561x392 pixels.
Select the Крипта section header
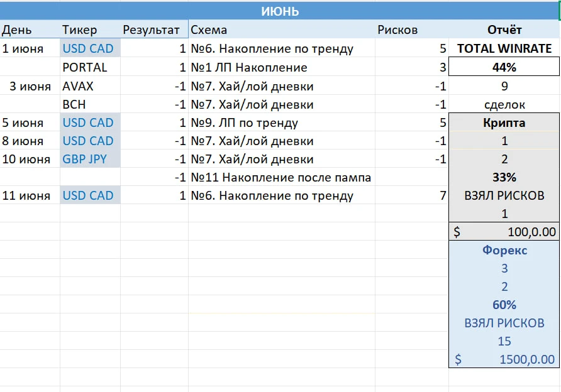tap(504, 122)
